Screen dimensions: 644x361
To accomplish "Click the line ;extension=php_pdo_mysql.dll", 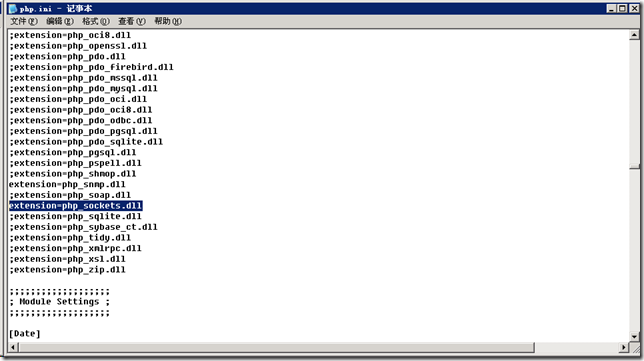I will point(83,89).
